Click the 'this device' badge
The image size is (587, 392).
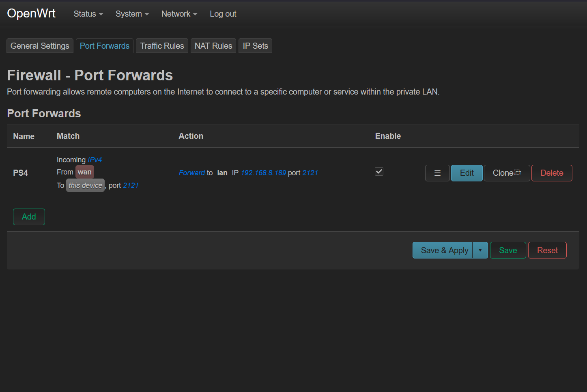click(x=86, y=185)
